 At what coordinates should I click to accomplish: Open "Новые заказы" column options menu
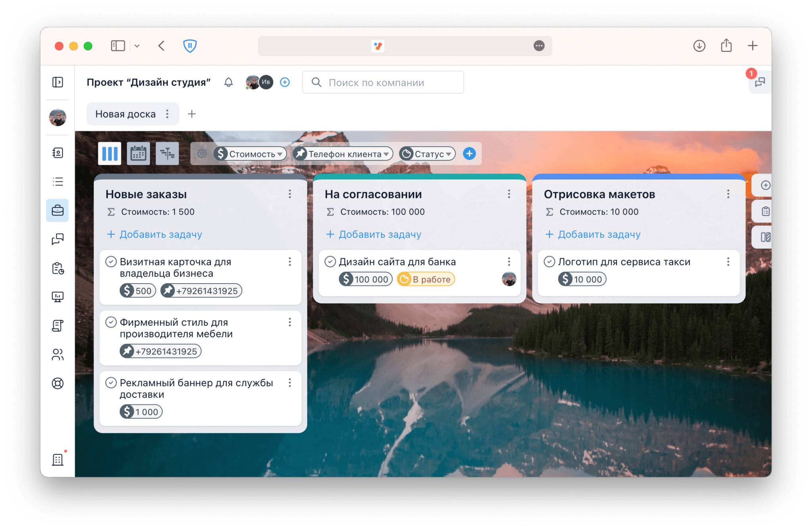point(290,194)
